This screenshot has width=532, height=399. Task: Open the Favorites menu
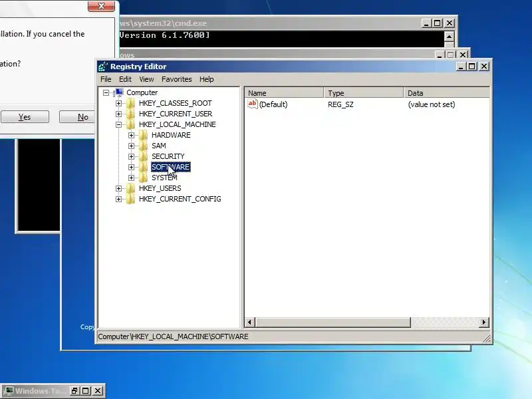pyautogui.click(x=177, y=79)
